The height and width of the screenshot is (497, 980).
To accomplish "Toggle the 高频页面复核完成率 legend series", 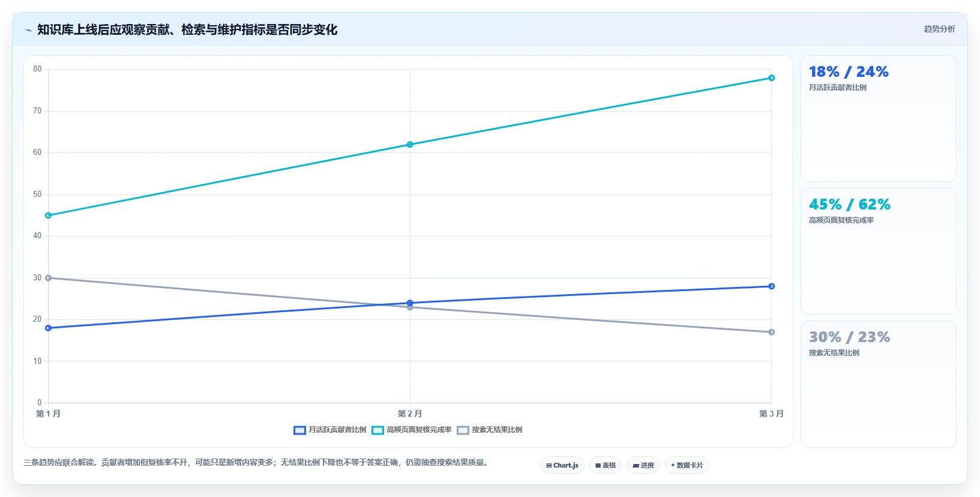I will pyautogui.click(x=412, y=430).
